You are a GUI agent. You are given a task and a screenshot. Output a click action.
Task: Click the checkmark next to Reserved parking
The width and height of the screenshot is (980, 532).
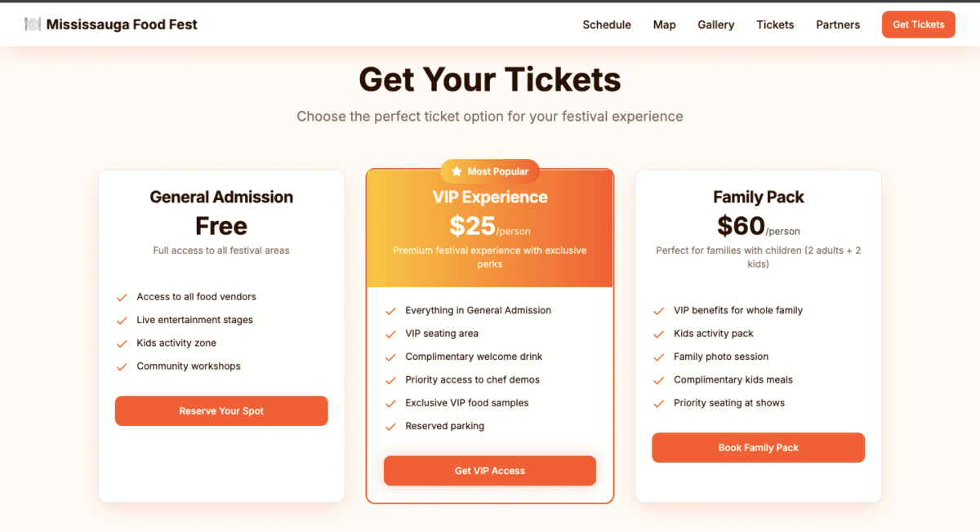(390, 427)
